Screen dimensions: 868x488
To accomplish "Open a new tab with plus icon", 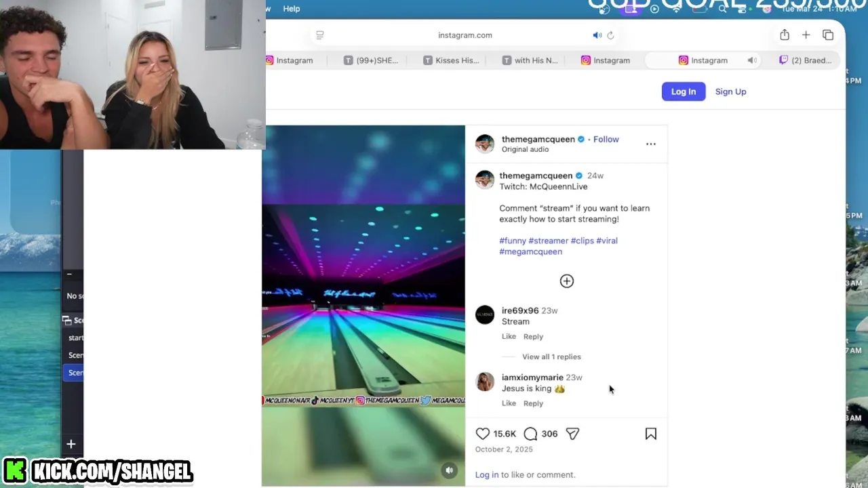I will pos(806,35).
